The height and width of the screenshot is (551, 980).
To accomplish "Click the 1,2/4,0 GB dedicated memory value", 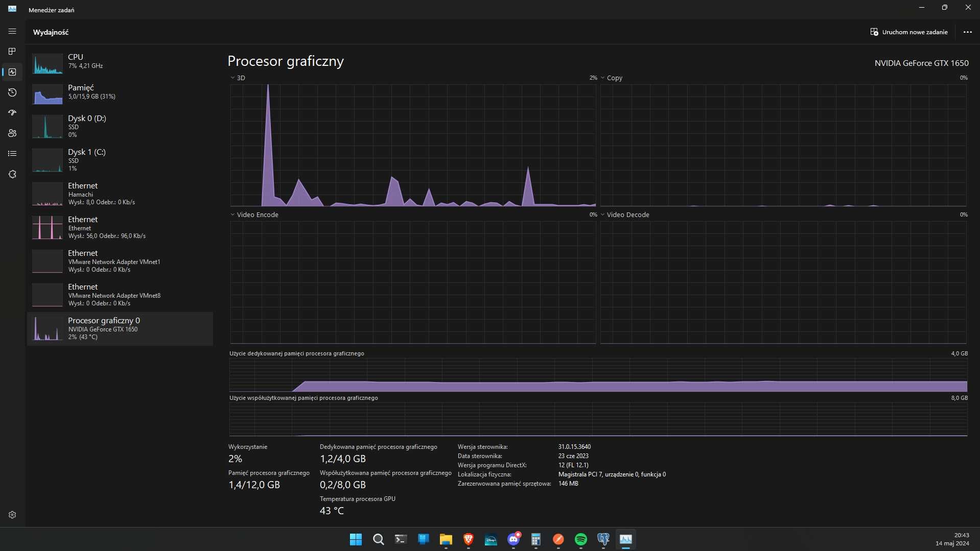I will coord(342,459).
